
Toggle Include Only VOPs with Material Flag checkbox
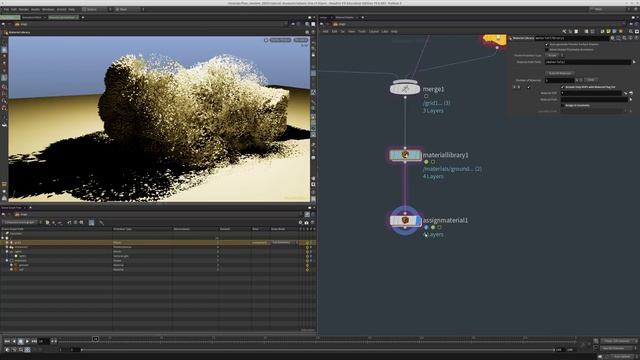tap(562, 87)
